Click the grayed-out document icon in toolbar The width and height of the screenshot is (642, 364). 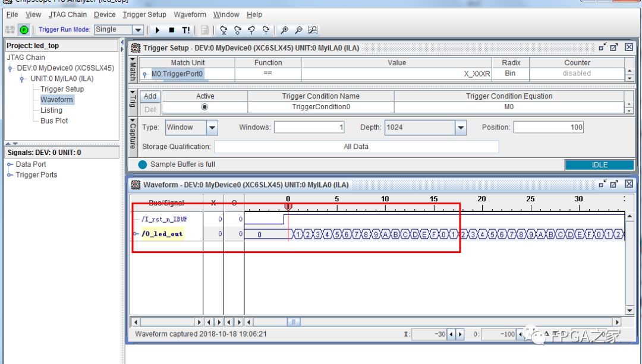(x=204, y=30)
